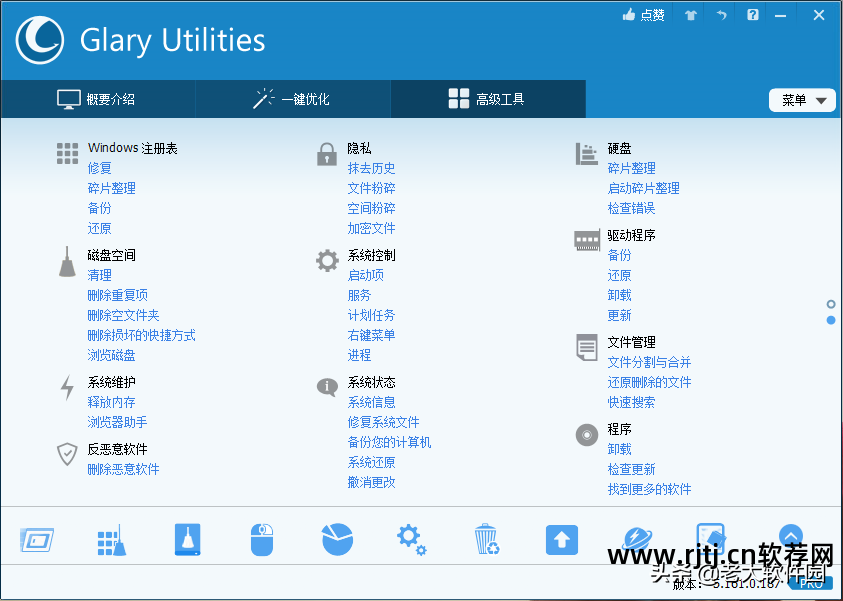
Task: Open registry 碎片整理 link
Action: [x=111, y=188]
